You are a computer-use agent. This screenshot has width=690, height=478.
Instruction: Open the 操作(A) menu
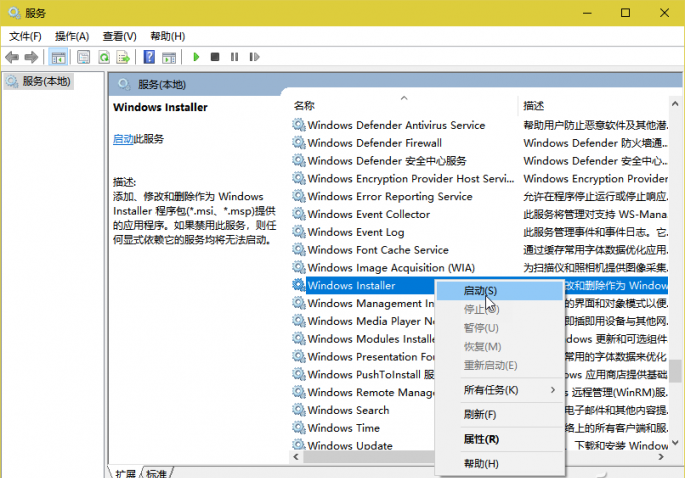coord(72,36)
